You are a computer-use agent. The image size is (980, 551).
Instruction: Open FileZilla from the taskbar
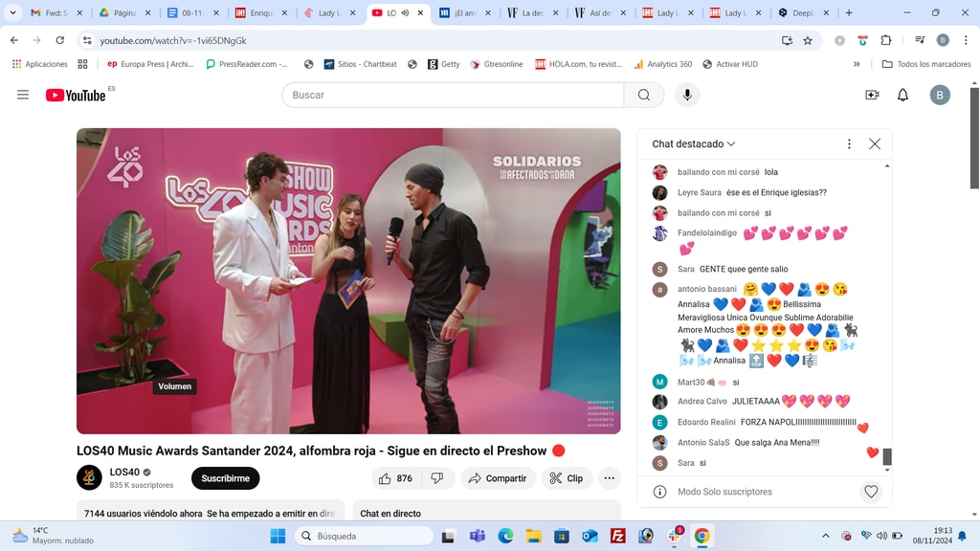pyautogui.click(x=618, y=536)
